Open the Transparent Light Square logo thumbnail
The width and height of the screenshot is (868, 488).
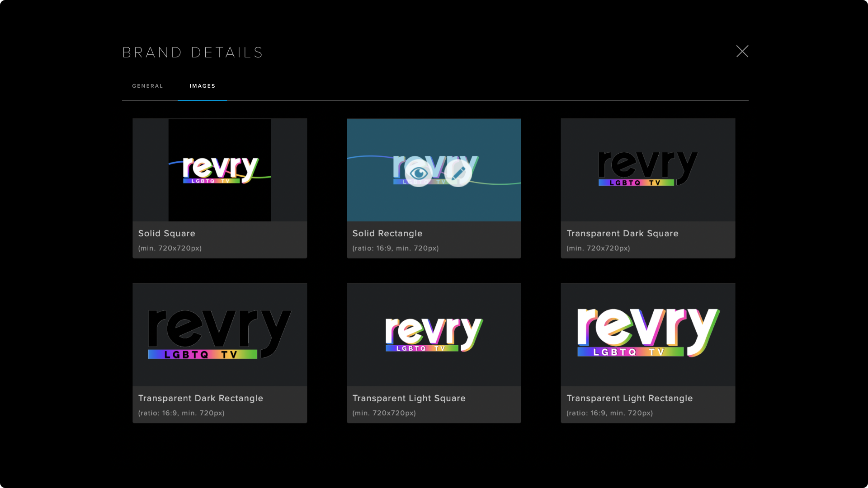point(434,335)
